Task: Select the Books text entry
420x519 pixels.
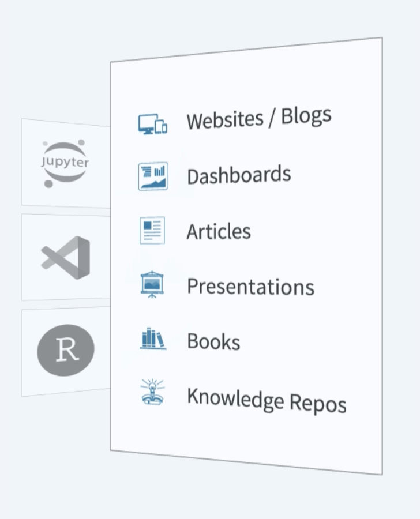Action: (213, 341)
